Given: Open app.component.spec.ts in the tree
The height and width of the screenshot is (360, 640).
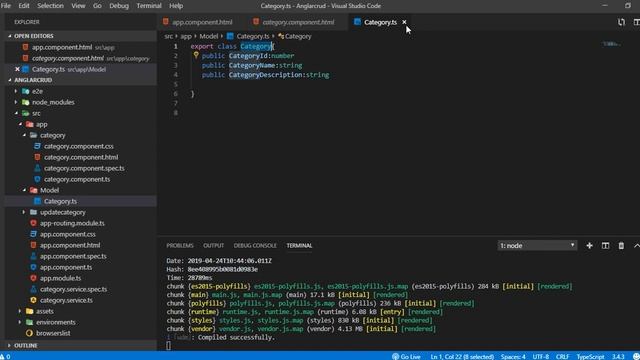Looking at the screenshot, I should (73, 256).
